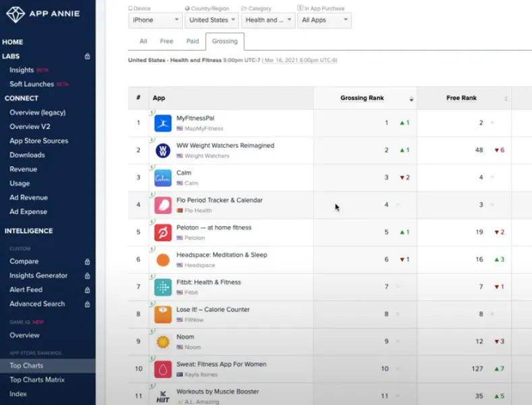Open Flo Health publisher link
The image size is (532, 405).
(x=198, y=211)
